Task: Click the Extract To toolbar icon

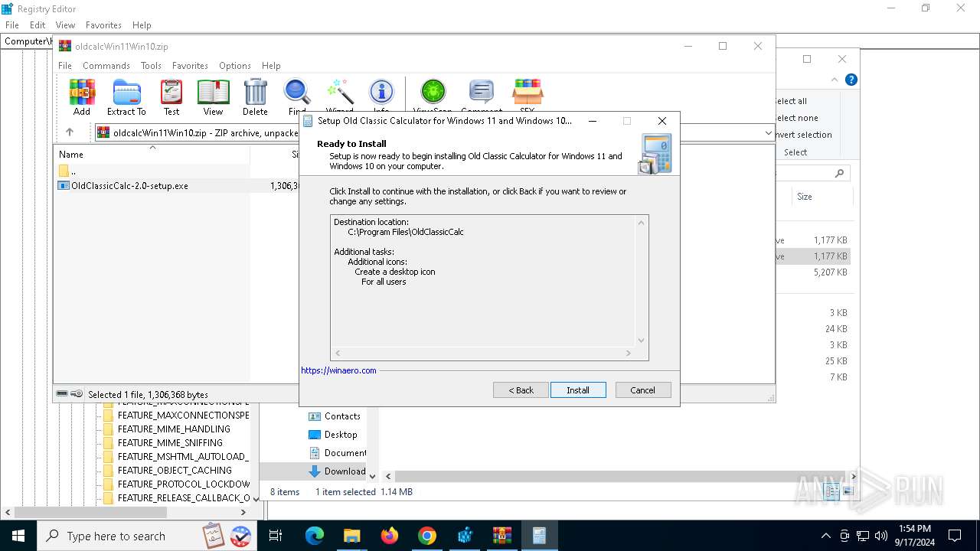Action: pyautogui.click(x=126, y=97)
